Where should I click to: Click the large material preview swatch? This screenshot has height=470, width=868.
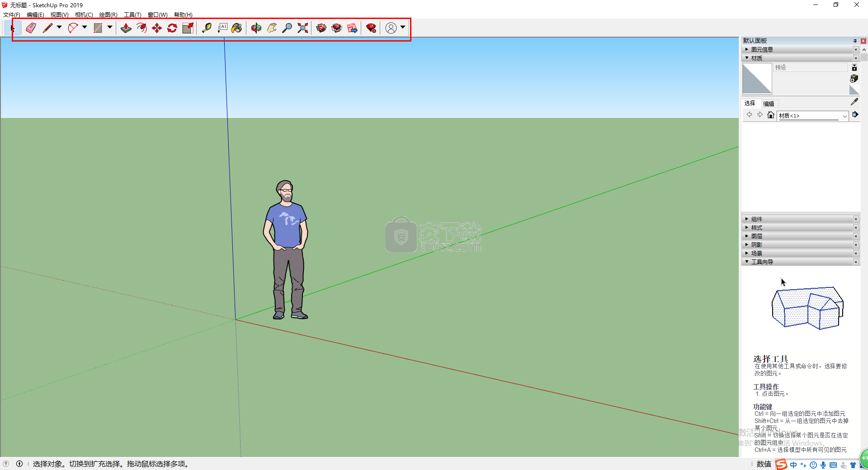pyautogui.click(x=757, y=79)
